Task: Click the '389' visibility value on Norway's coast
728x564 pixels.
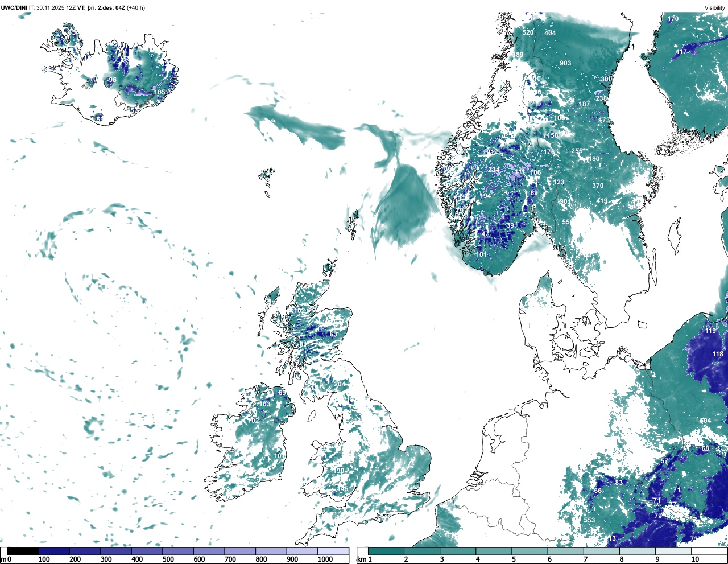Action: tap(518, 55)
